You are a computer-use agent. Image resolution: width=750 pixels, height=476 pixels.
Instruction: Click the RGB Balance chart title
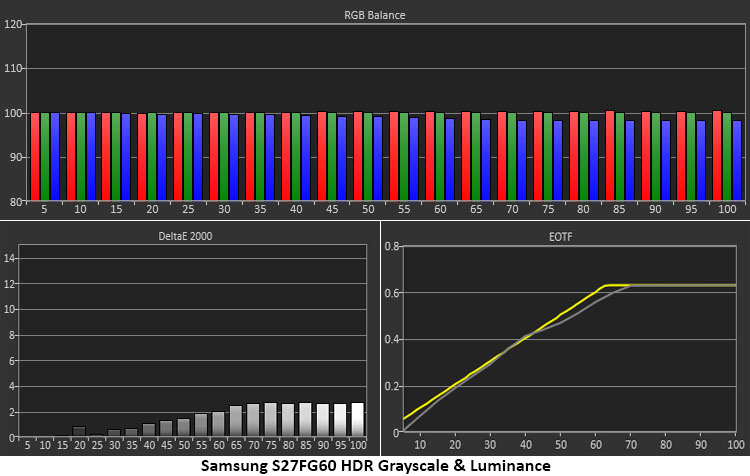[375, 15]
